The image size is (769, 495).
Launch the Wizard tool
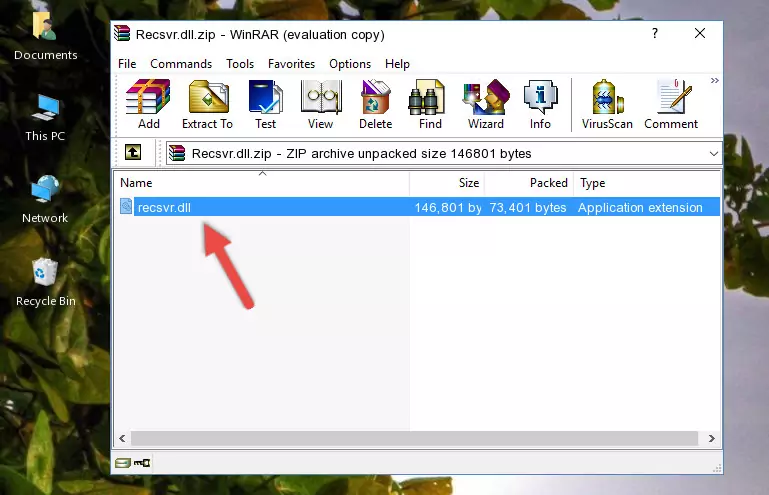point(486,104)
